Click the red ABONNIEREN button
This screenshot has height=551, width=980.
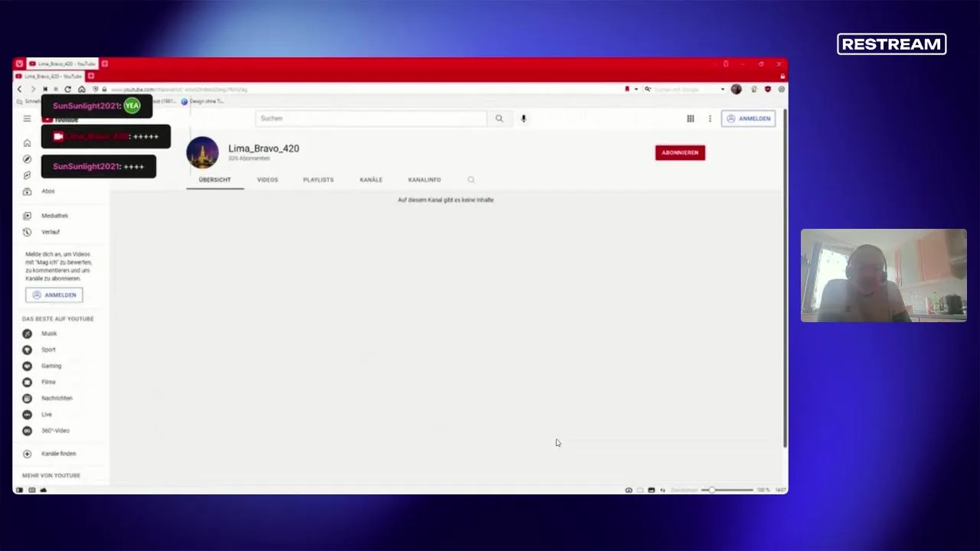pyautogui.click(x=680, y=153)
